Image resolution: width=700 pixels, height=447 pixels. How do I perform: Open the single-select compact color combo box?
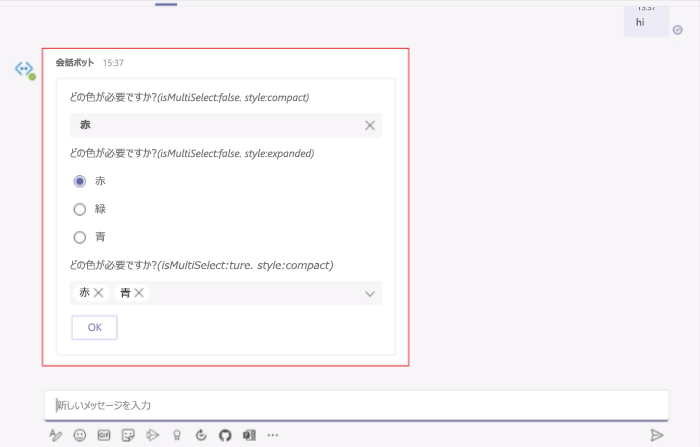click(225, 125)
